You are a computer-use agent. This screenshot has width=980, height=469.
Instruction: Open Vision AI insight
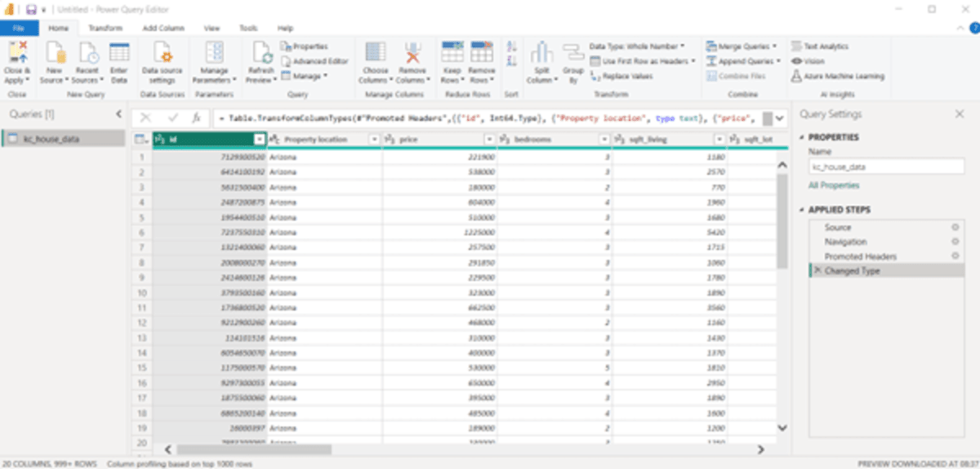(807, 61)
